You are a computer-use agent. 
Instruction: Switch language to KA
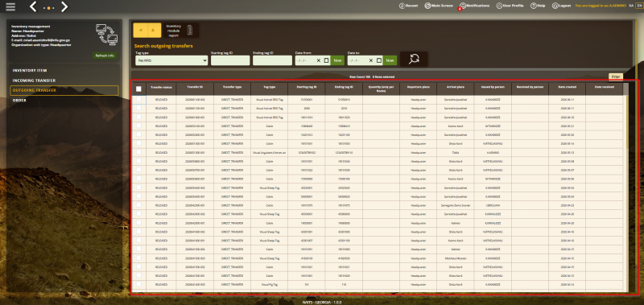point(631,6)
